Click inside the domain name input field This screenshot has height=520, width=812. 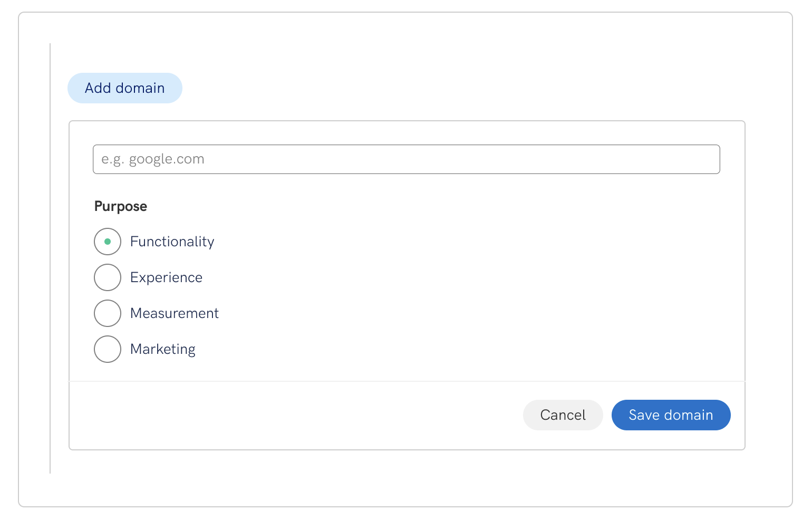tap(406, 159)
